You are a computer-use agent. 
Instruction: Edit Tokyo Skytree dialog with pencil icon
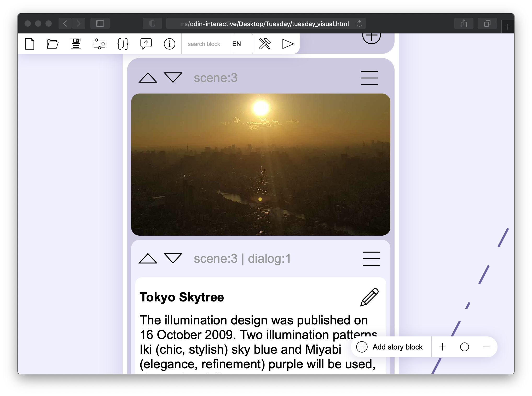click(x=369, y=297)
